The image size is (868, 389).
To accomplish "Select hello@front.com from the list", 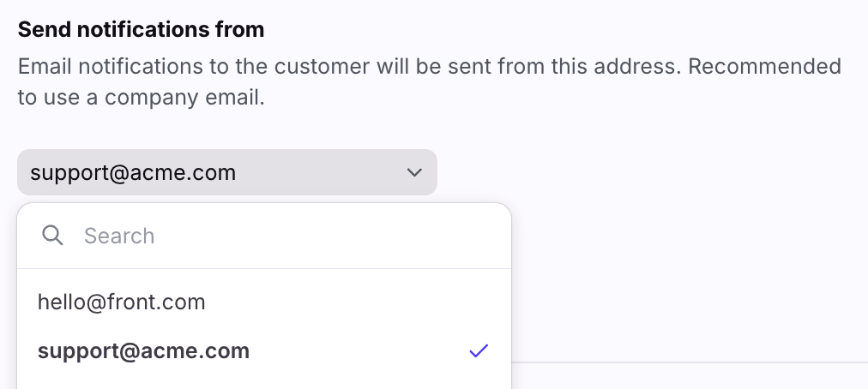I will (122, 302).
